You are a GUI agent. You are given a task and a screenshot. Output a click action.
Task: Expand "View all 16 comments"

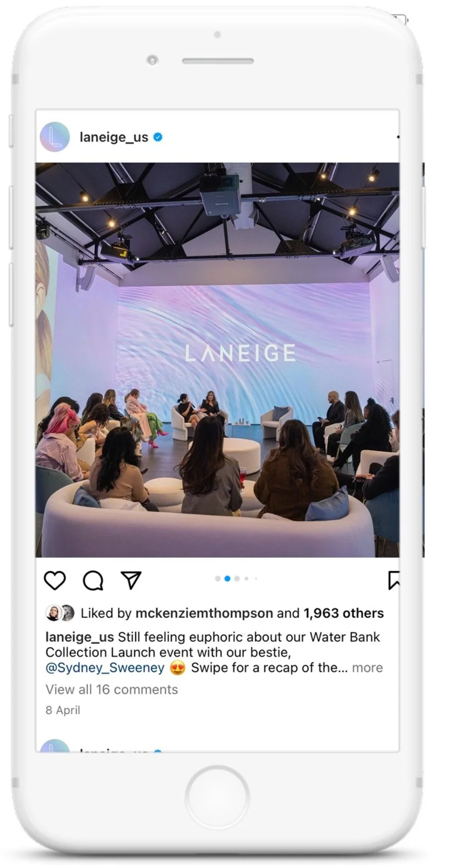[x=112, y=689]
